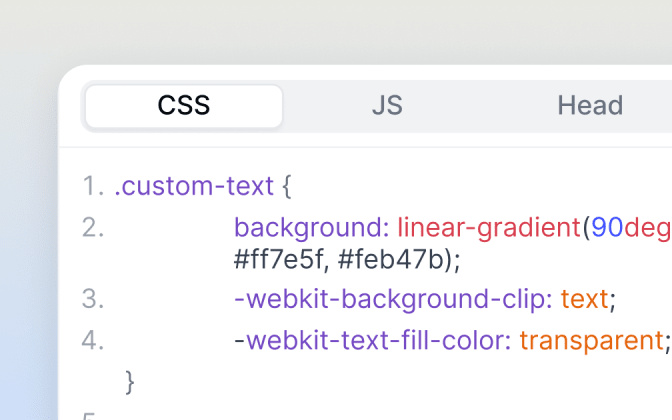Click the linear-gradient function text

[489, 228]
